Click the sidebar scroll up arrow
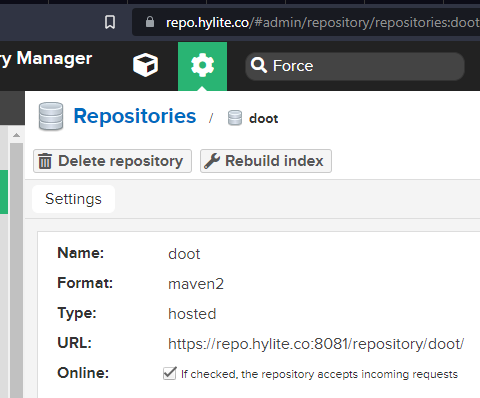Viewport: 480px width, 398px height. (x=16, y=135)
